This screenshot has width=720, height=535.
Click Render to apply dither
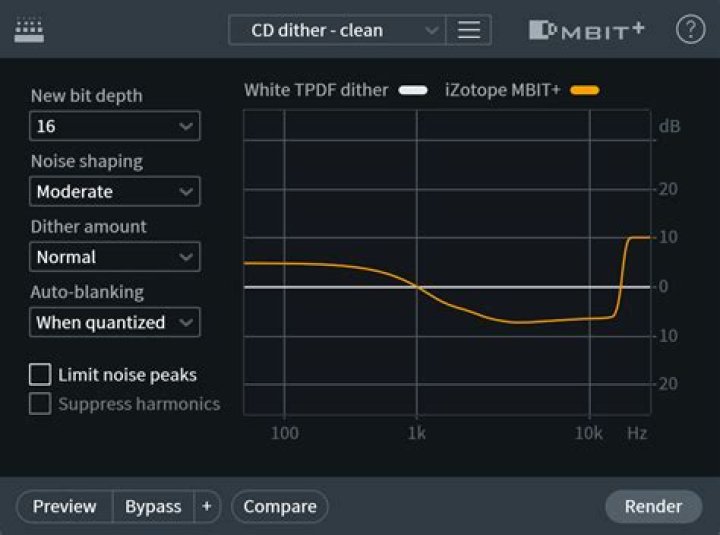pos(653,507)
